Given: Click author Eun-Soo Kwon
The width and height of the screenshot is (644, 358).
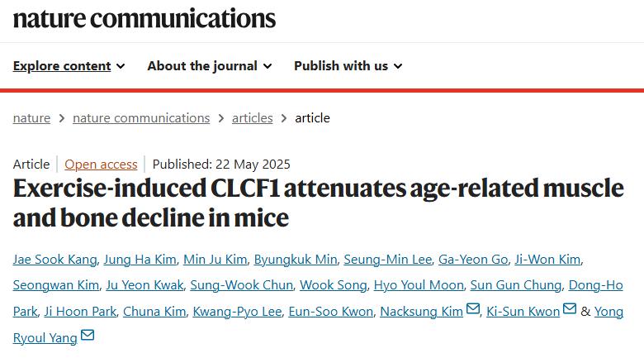Looking at the screenshot, I should 333,312.
